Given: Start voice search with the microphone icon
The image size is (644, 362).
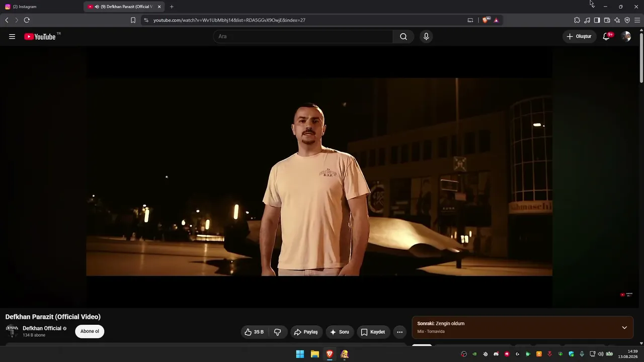Looking at the screenshot, I should coord(426,37).
